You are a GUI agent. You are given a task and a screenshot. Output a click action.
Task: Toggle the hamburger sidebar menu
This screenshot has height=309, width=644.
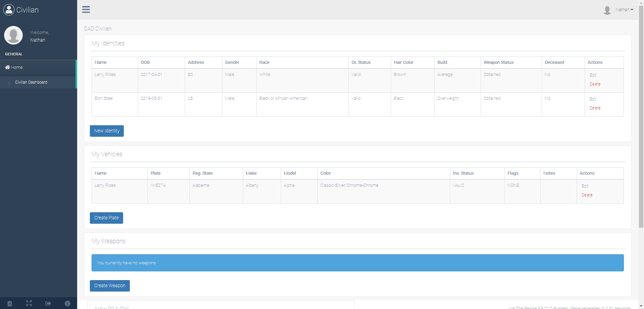tap(86, 9)
